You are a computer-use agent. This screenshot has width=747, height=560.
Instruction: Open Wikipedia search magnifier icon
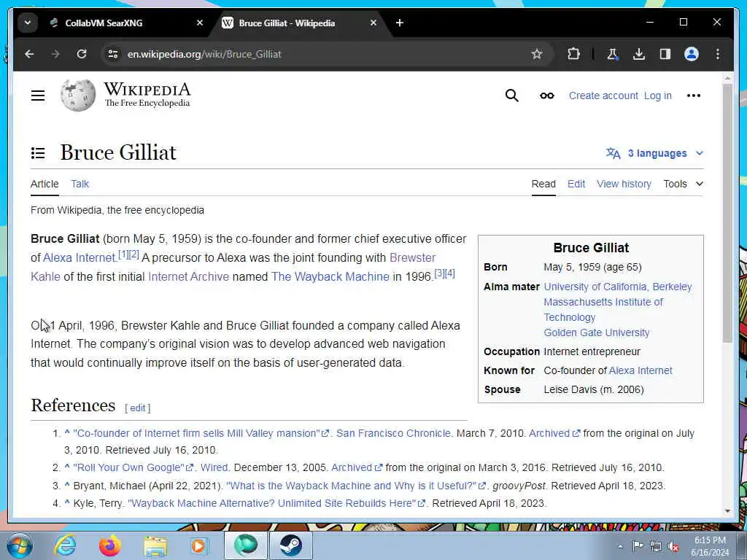pos(511,96)
